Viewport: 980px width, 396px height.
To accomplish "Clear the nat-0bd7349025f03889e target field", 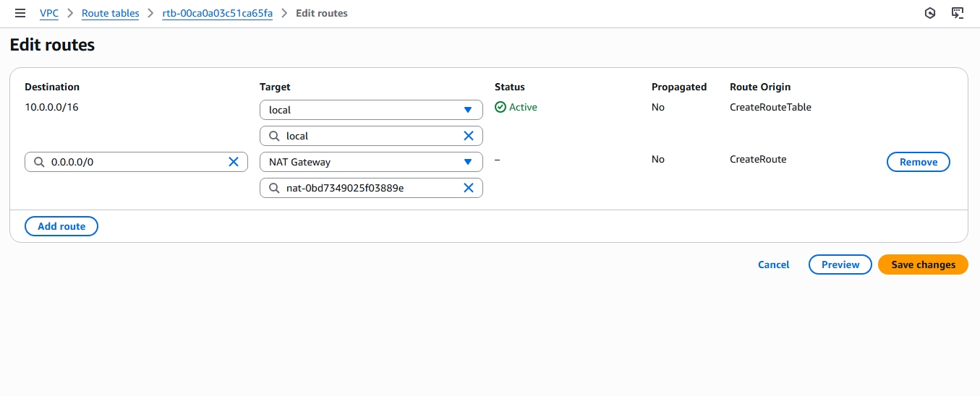I will (468, 188).
